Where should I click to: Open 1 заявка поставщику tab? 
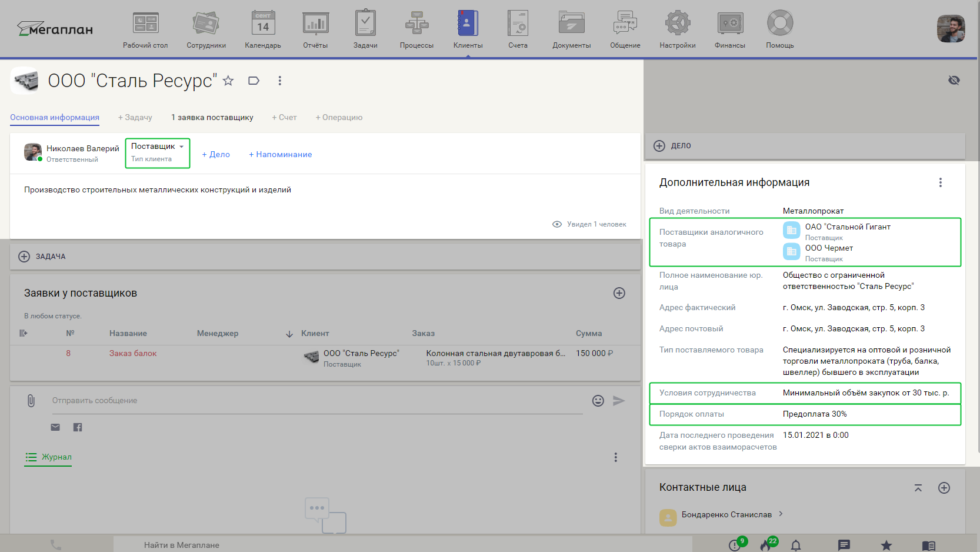click(212, 117)
